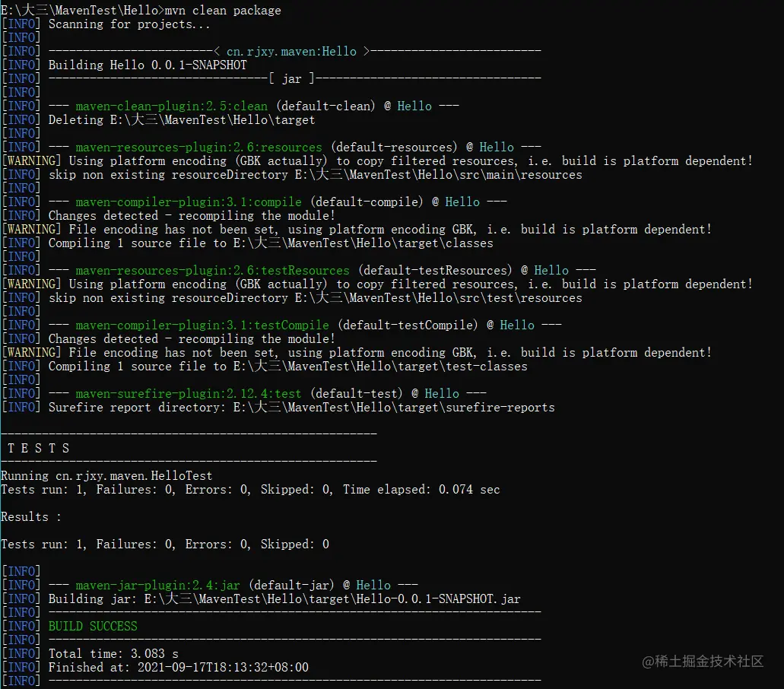Click the 'T E S T S' header
Viewport: 784px width, 689px height.
tap(39, 449)
